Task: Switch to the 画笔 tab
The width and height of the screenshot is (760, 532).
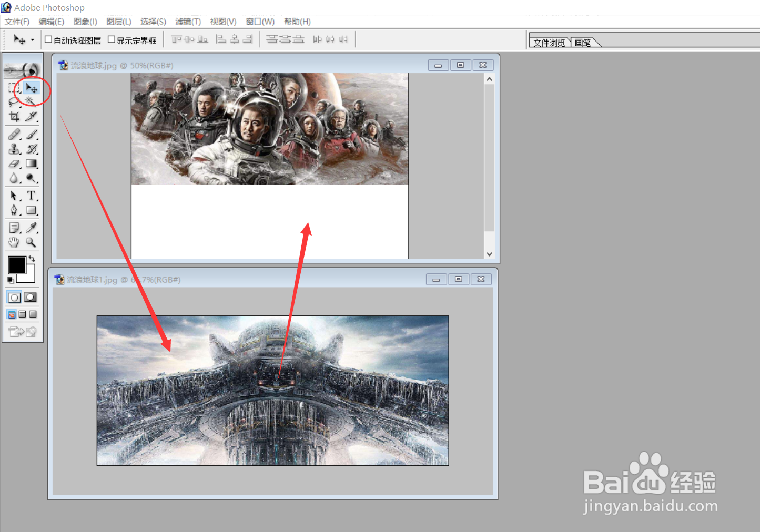Action: [583, 43]
